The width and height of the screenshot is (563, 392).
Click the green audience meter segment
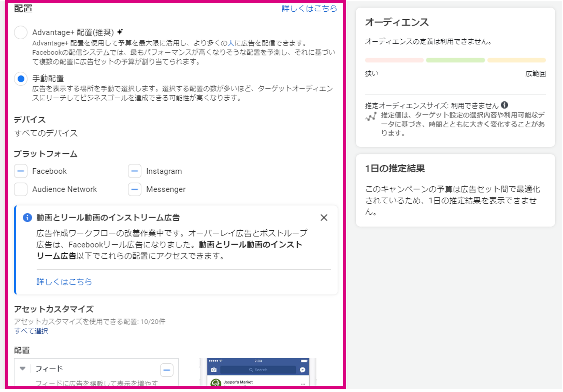point(455,60)
